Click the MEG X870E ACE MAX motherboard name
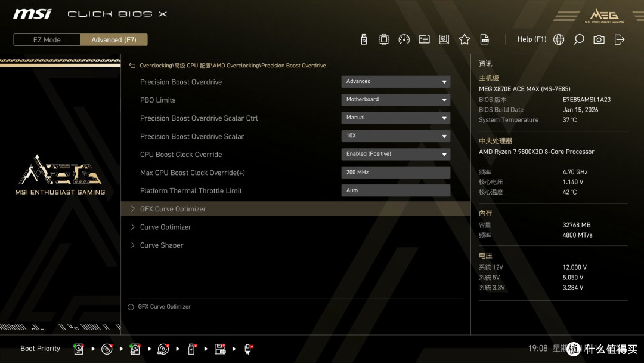This screenshot has width=644, height=363. tap(525, 89)
